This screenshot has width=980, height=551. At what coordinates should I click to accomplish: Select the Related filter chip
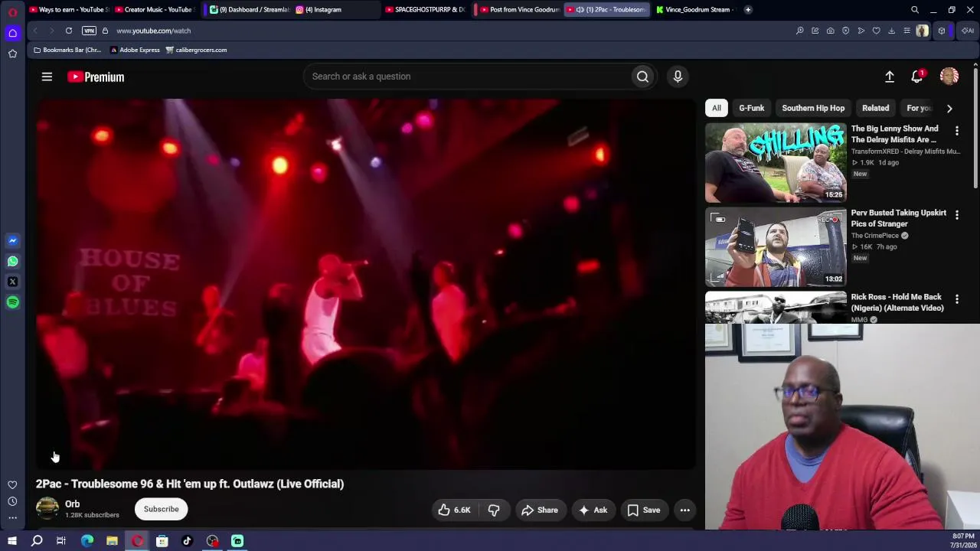point(875,108)
